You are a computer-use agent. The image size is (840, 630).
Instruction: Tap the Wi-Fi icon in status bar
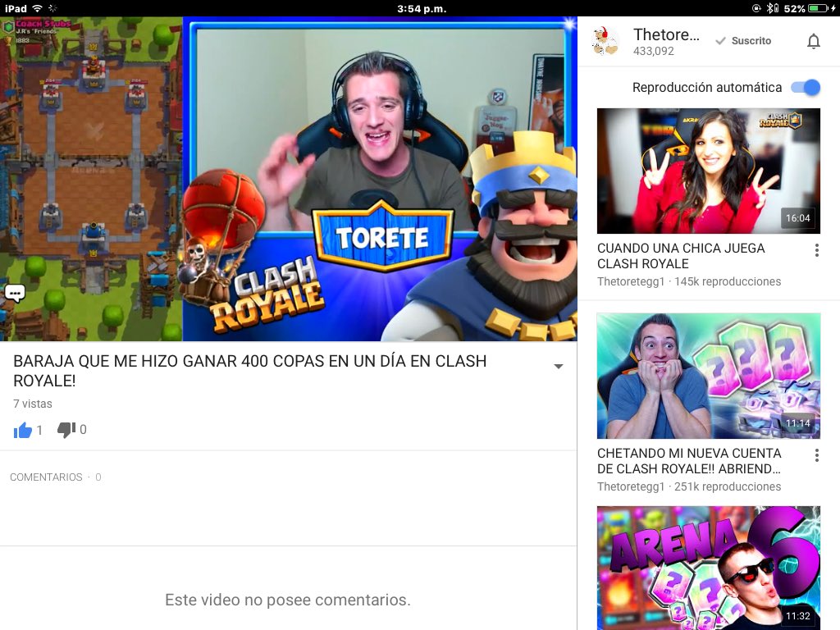pos(37,8)
